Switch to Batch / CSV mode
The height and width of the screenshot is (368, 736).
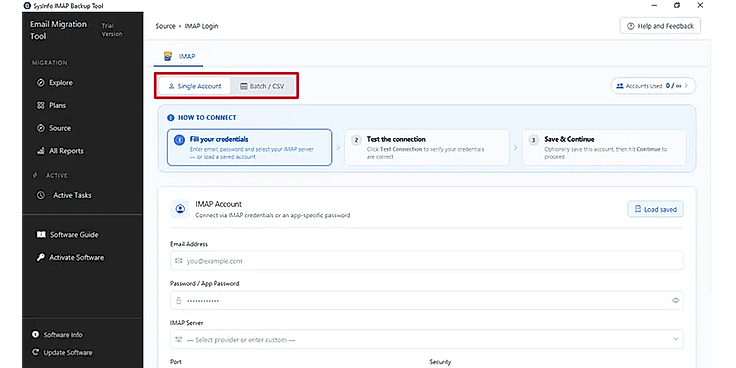(x=262, y=86)
